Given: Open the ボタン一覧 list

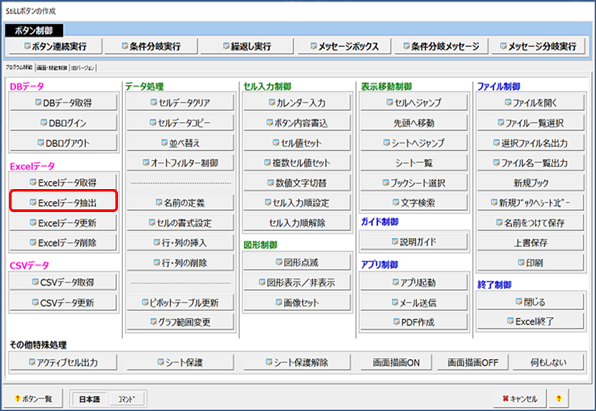Looking at the screenshot, I should click(33, 398).
